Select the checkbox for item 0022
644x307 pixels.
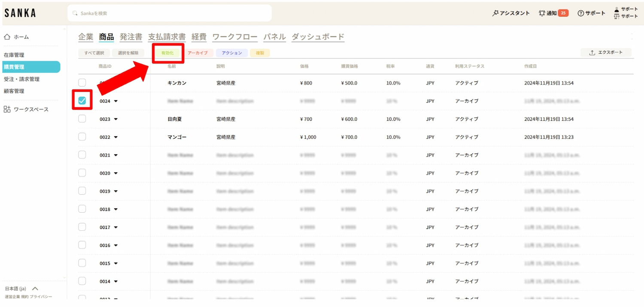click(82, 137)
